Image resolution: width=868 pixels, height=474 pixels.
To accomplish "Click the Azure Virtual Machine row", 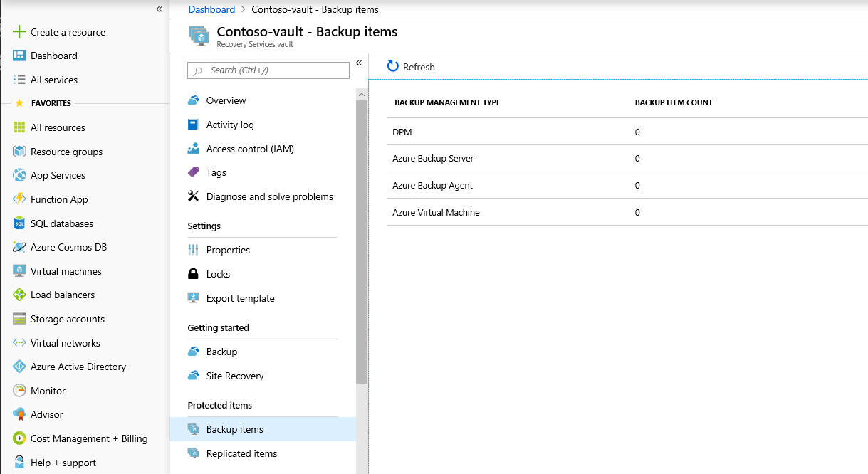I will 436,212.
